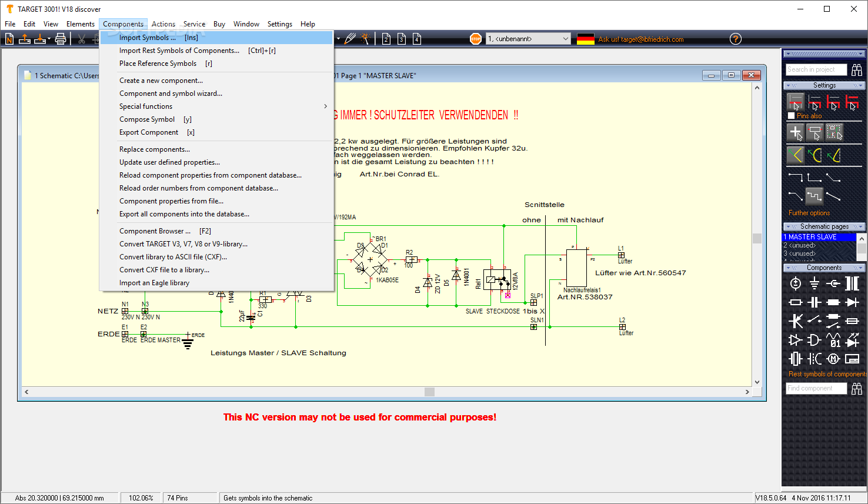Click Further options link
The height and width of the screenshot is (504, 868).
point(809,213)
